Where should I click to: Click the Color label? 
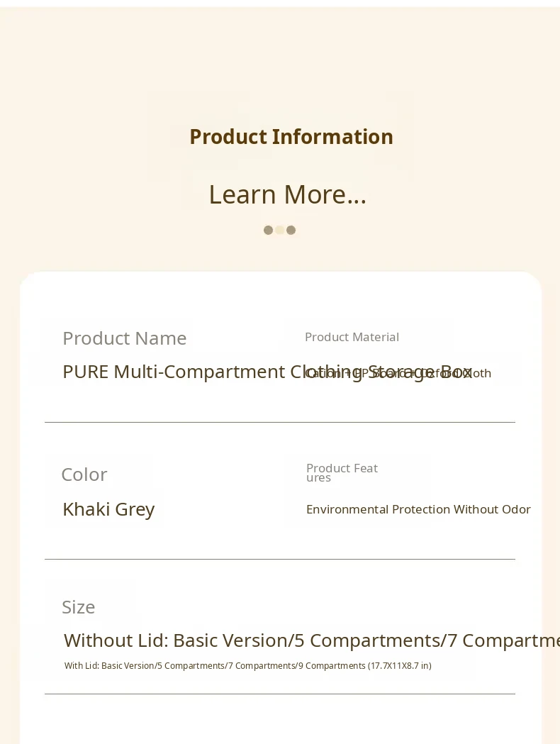coord(84,474)
